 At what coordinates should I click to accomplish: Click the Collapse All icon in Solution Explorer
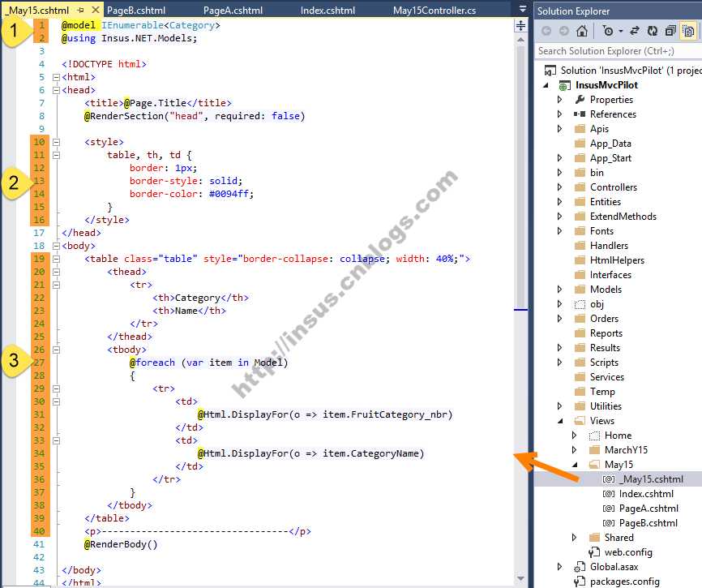670,31
